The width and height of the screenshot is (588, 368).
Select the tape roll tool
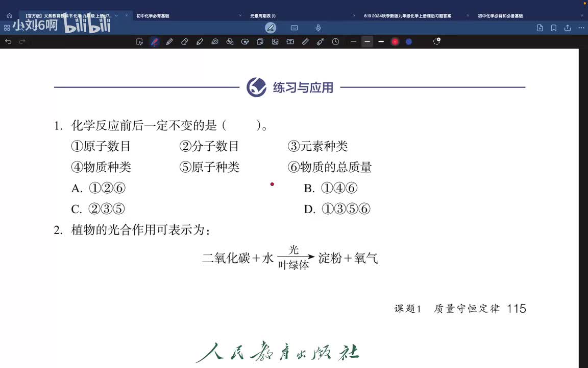coord(215,42)
